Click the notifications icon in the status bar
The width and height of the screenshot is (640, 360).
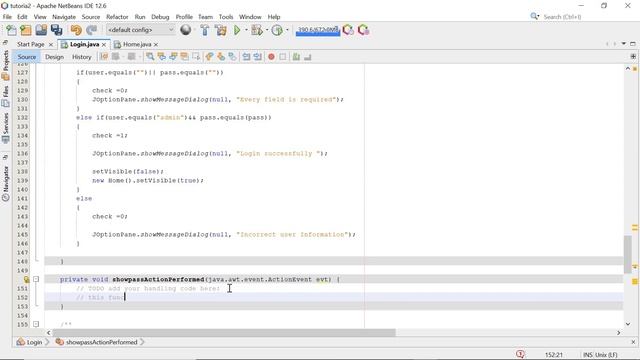(x=520, y=354)
